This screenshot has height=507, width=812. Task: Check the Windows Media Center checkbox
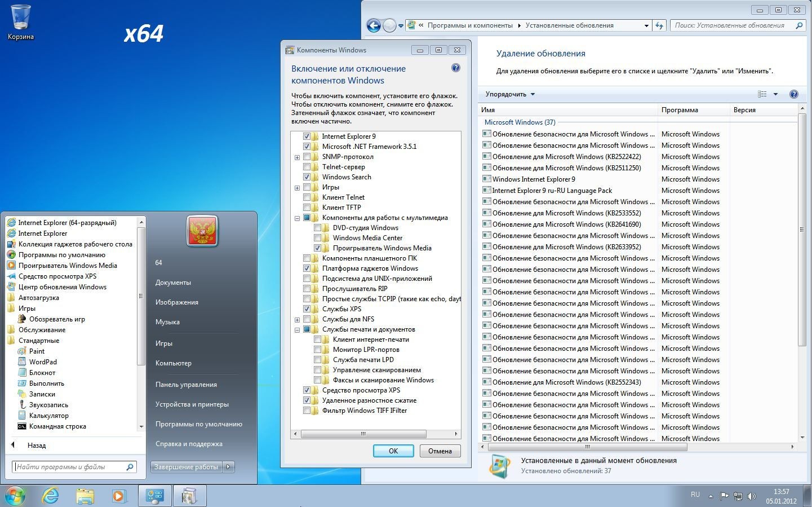(x=318, y=238)
